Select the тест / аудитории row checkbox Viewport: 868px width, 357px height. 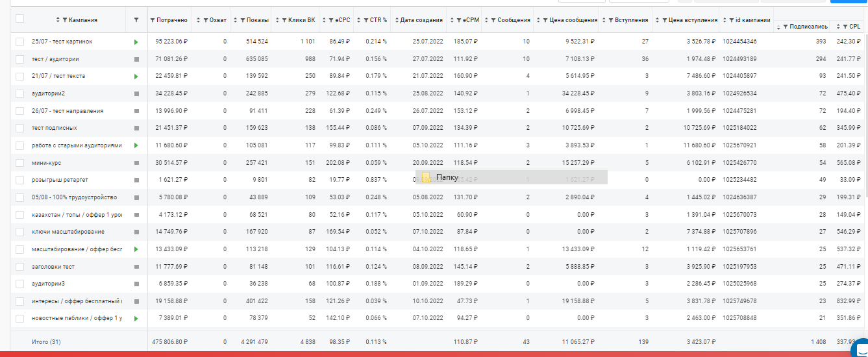click(19, 59)
